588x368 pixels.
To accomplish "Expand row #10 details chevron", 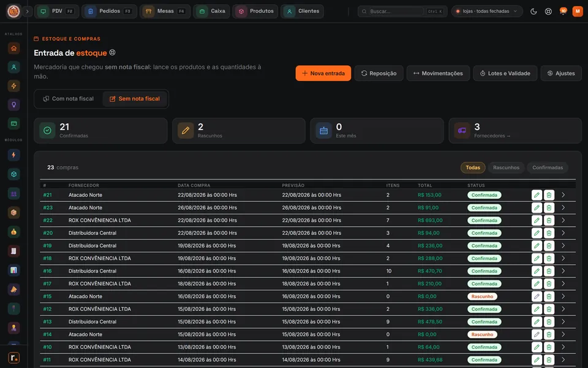I will tap(563, 347).
